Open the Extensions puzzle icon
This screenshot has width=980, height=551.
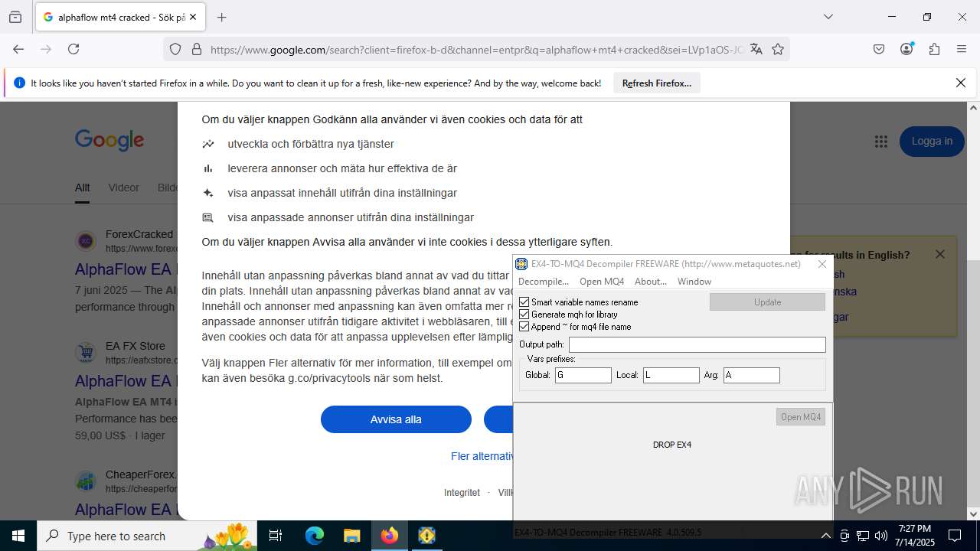934,49
